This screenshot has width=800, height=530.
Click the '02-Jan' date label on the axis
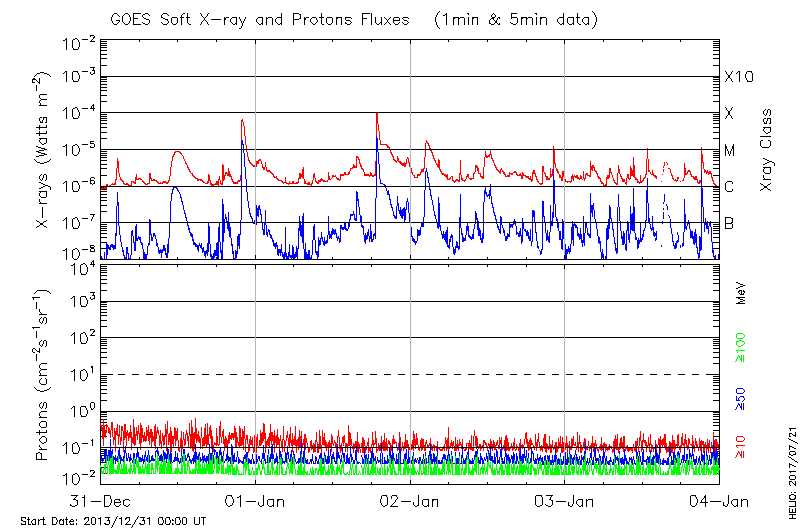[x=410, y=499]
